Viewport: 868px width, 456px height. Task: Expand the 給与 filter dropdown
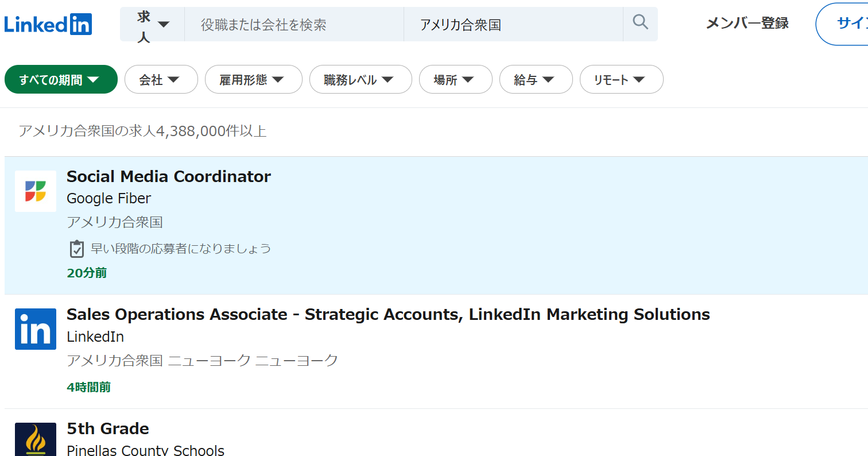point(536,79)
